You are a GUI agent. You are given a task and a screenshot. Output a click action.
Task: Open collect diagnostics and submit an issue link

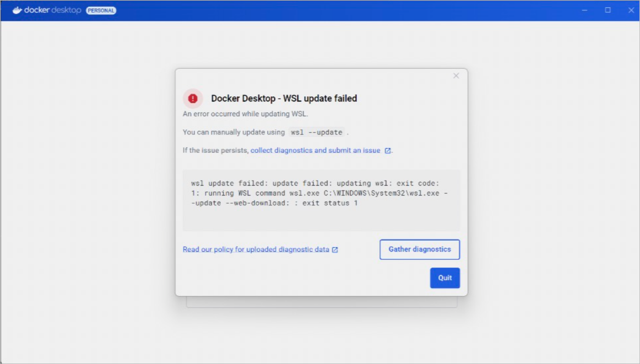315,150
